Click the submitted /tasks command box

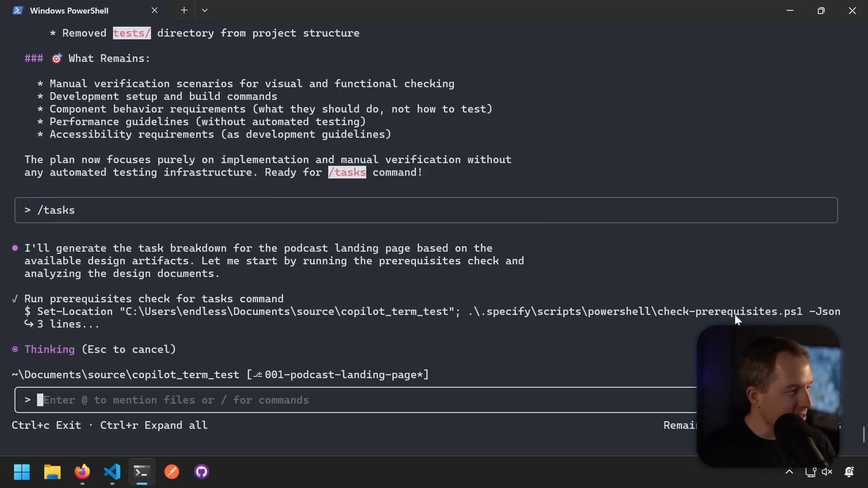pyautogui.click(x=425, y=210)
